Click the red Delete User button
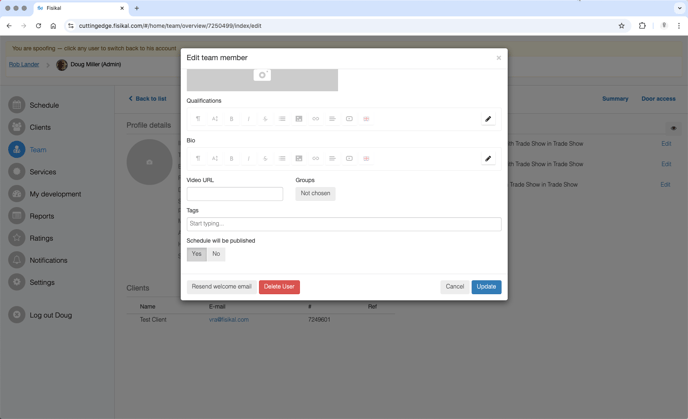Viewport: 688px width, 419px height. coord(279,287)
